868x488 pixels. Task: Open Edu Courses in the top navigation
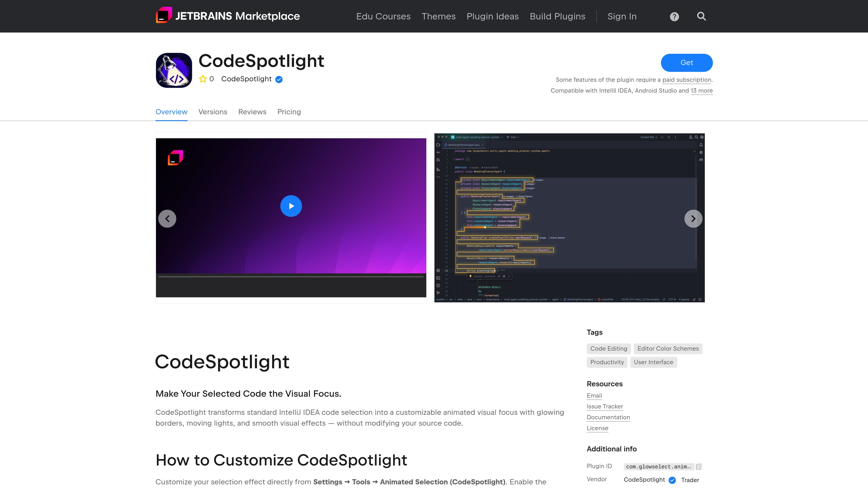pos(383,16)
